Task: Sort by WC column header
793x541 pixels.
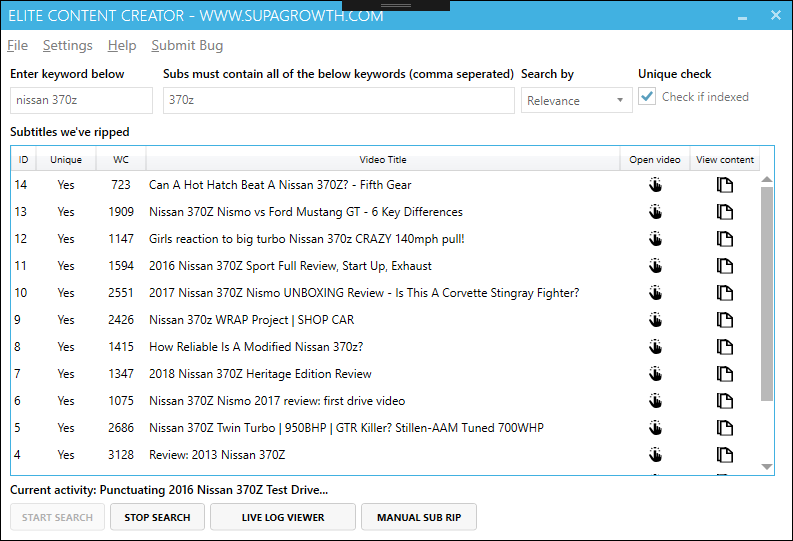Action: [121, 159]
